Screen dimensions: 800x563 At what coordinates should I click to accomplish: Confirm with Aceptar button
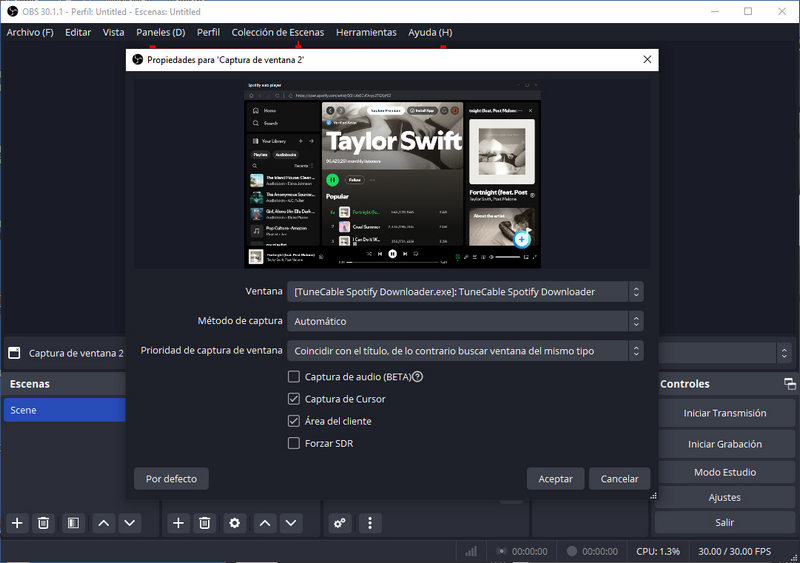point(555,479)
